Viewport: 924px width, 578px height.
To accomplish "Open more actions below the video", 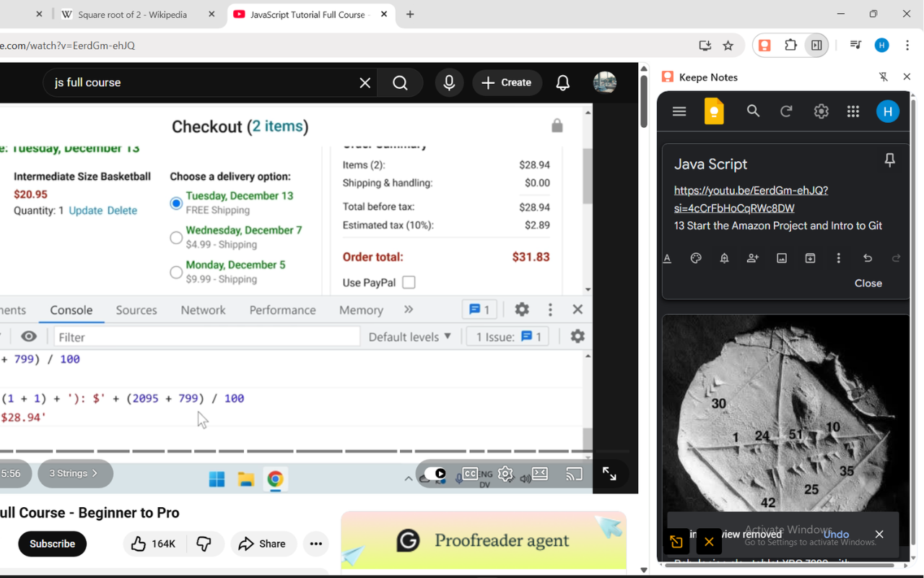I will coord(316,544).
